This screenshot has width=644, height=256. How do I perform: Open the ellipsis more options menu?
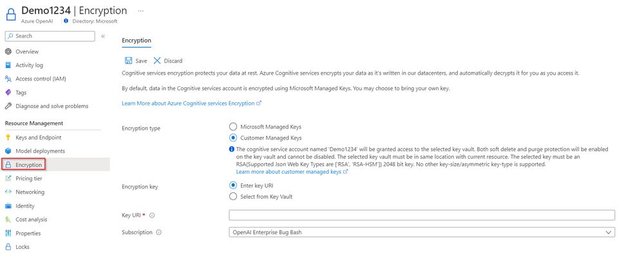[141, 11]
